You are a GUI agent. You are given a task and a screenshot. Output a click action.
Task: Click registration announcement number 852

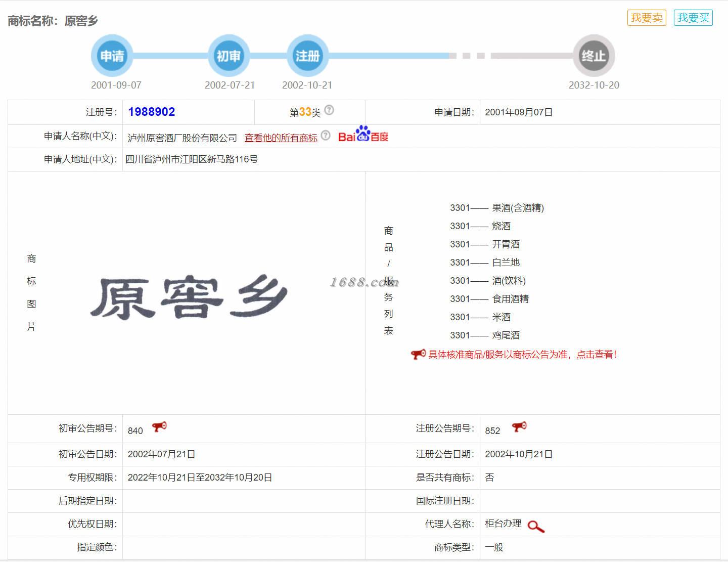click(x=492, y=431)
